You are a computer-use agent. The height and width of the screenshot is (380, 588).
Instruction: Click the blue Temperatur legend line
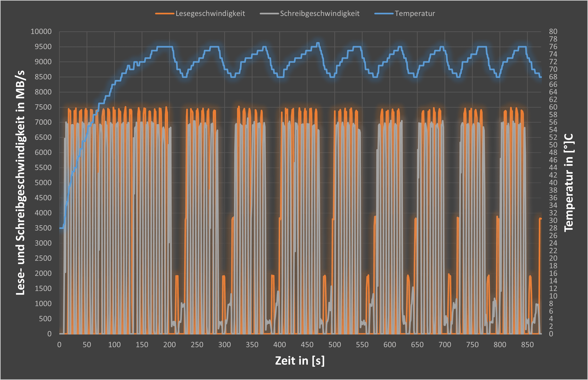point(384,14)
